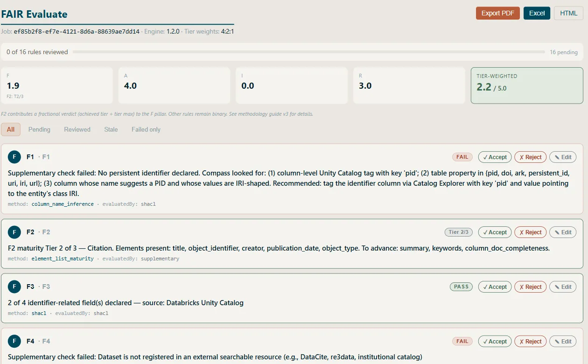The width and height of the screenshot is (588, 364).
Task: Edit the F3 rule verdict
Action: click(563, 287)
